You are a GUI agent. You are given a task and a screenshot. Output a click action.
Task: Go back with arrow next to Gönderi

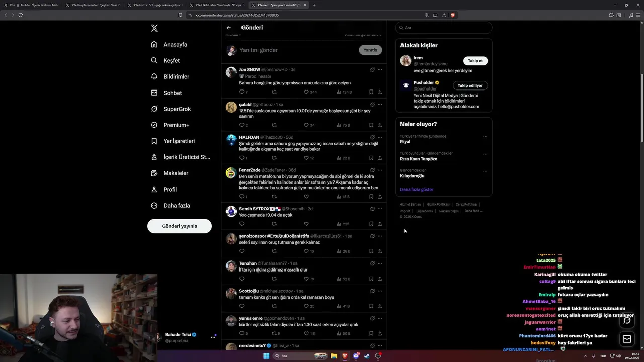(229, 28)
